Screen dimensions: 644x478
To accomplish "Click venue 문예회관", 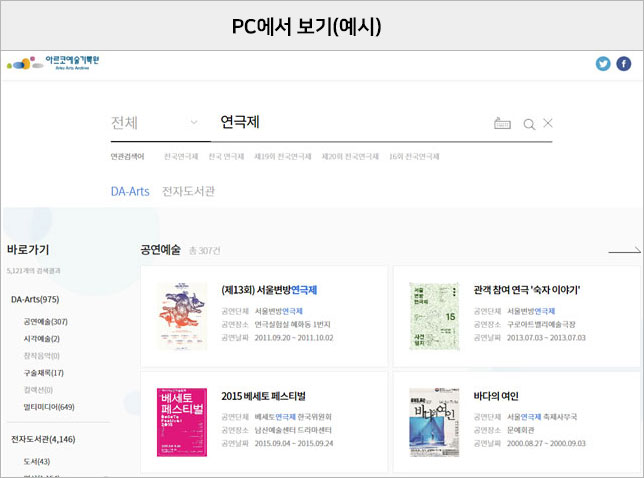I will pyautogui.click(x=520, y=430).
